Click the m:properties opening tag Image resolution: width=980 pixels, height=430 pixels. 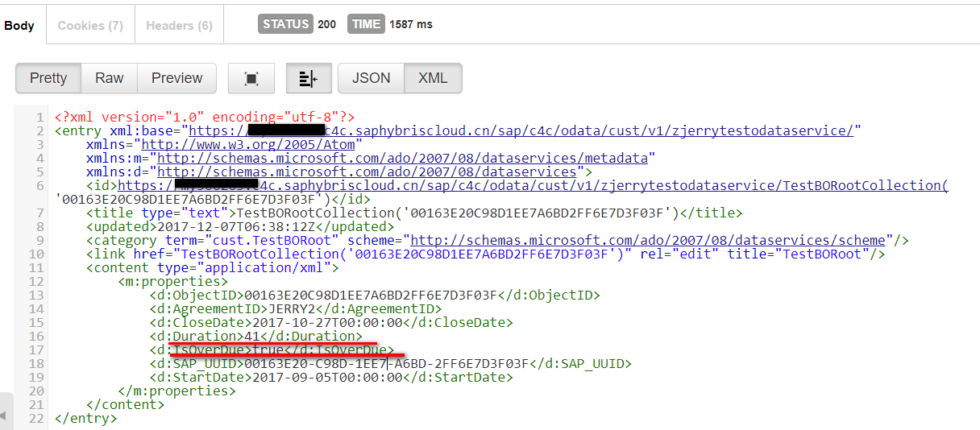pos(172,282)
